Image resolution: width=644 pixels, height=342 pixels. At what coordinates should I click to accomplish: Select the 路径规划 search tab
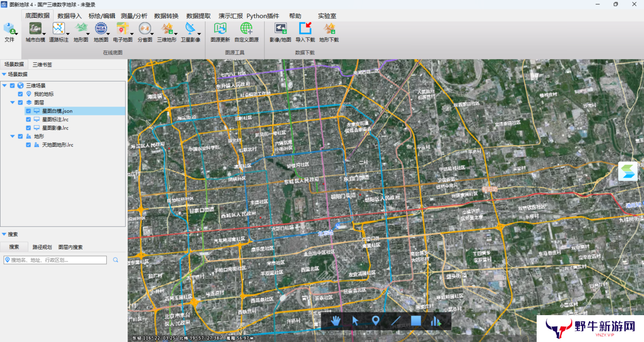coord(42,247)
